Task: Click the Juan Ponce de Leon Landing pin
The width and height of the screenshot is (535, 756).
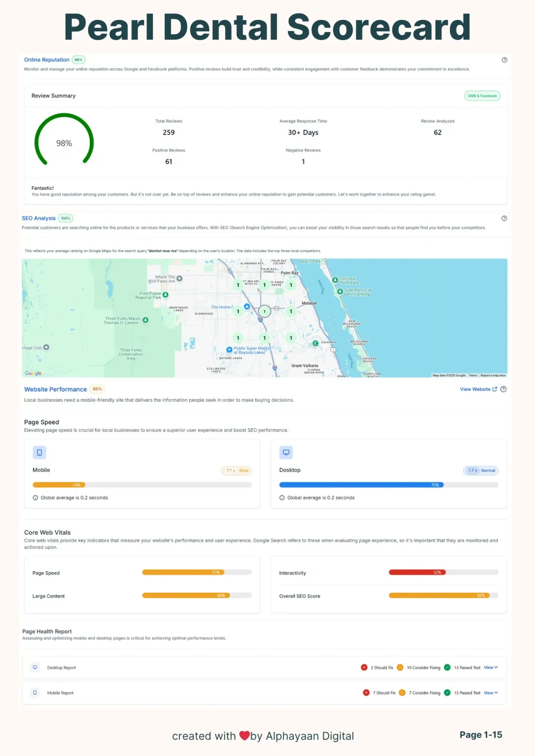Action: 340,291
